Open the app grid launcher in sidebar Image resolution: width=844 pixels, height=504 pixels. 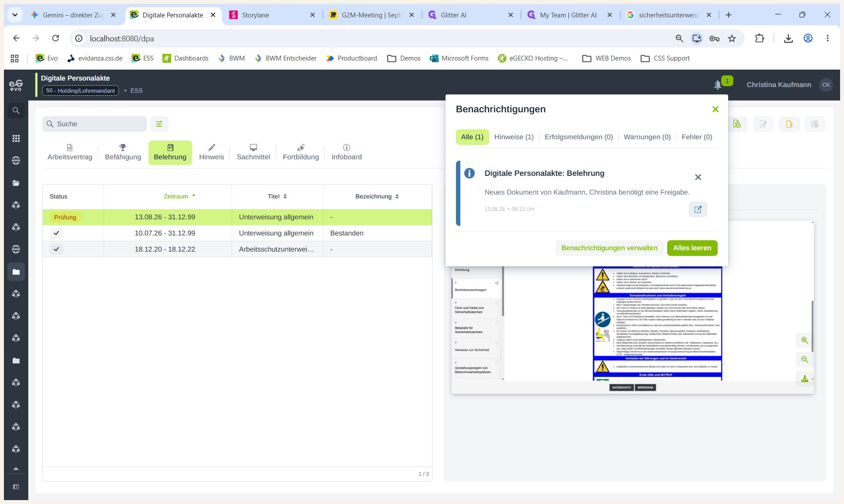tap(16, 138)
